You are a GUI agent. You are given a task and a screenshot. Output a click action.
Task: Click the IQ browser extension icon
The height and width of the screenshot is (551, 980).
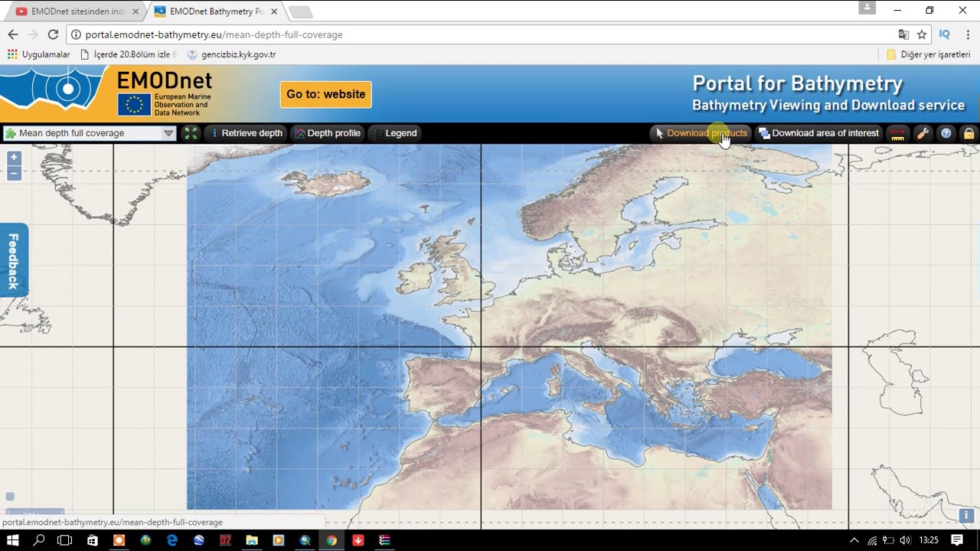coord(944,34)
